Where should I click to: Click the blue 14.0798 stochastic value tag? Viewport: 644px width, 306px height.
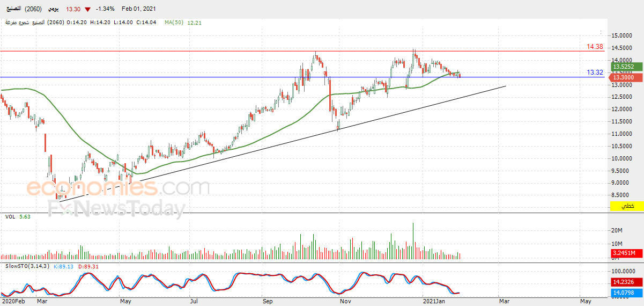click(624, 293)
